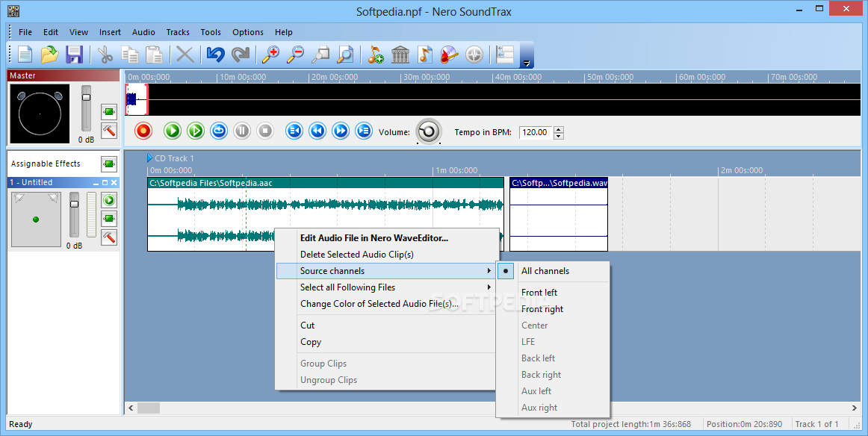Paste using the clipboard toolbar icon
Image resolution: width=868 pixels, height=436 pixels.
(154, 54)
